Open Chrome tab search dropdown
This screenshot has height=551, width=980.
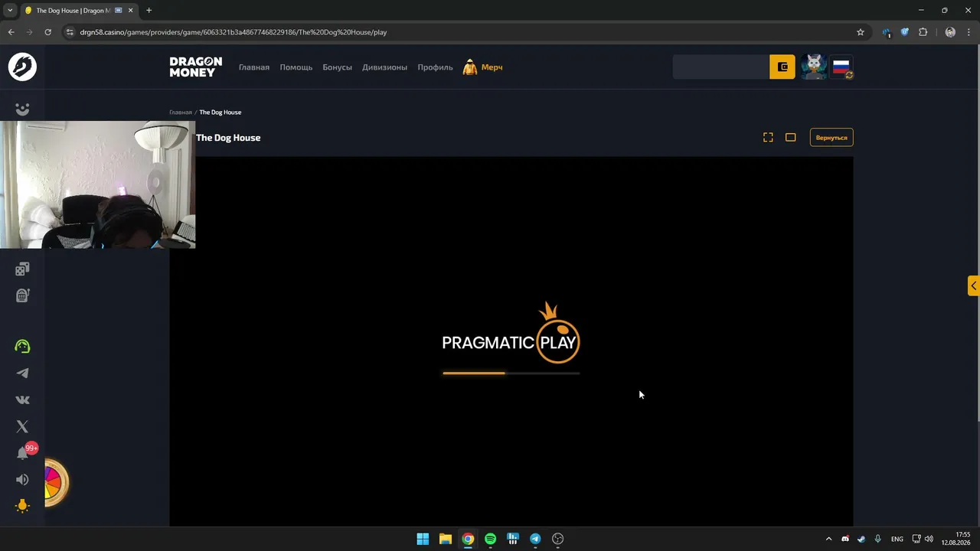tap(10, 11)
